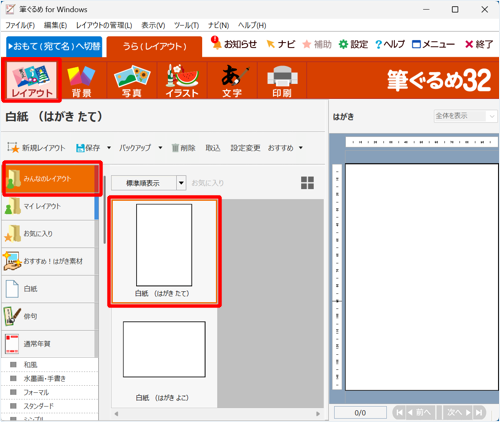Click thumbnail list scroll right arrow
This screenshot has width=500, height=422.
pos(318,414)
